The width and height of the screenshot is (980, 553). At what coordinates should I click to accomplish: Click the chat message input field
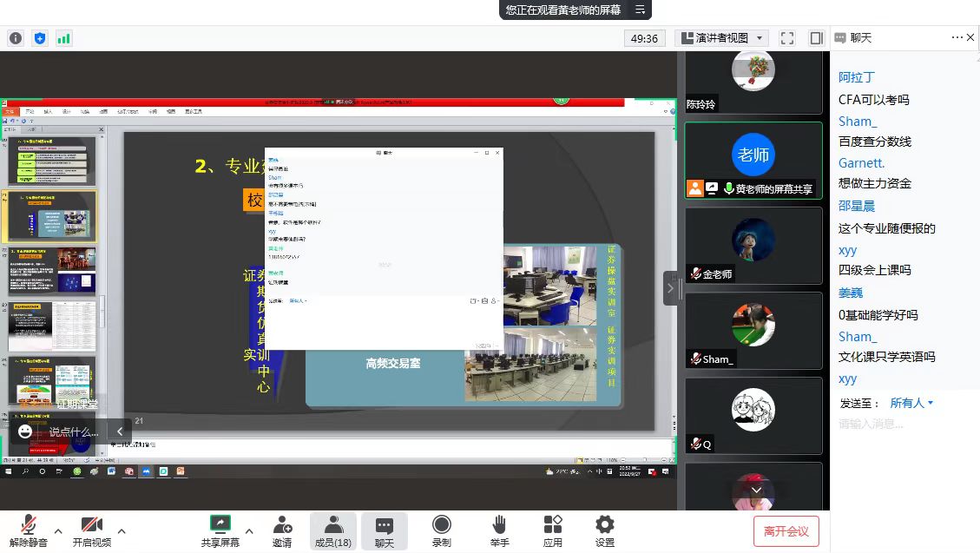(x=903, y=424)
